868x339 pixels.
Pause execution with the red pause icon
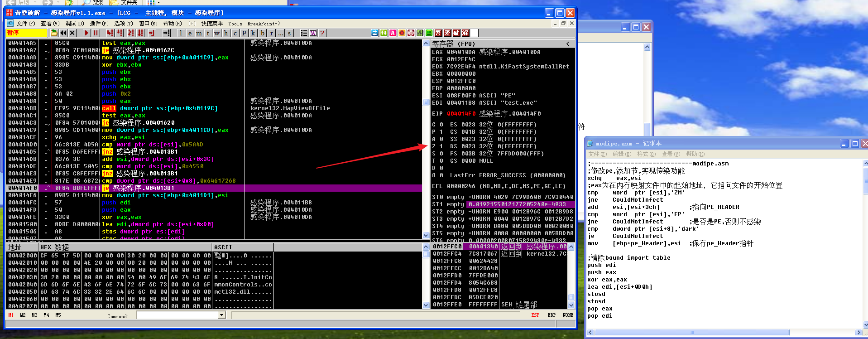click(x=96, y=33)
